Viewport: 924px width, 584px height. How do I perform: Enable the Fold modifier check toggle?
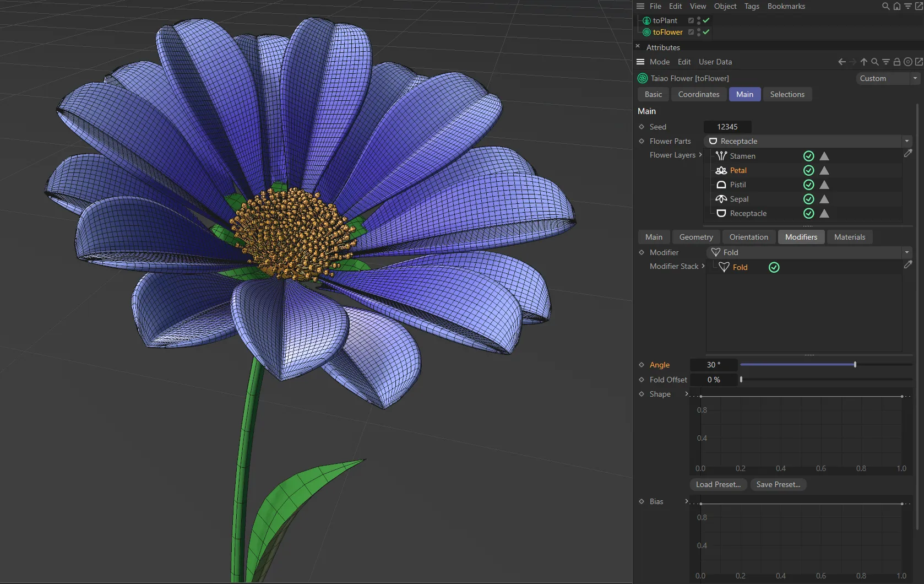[774, 267]
